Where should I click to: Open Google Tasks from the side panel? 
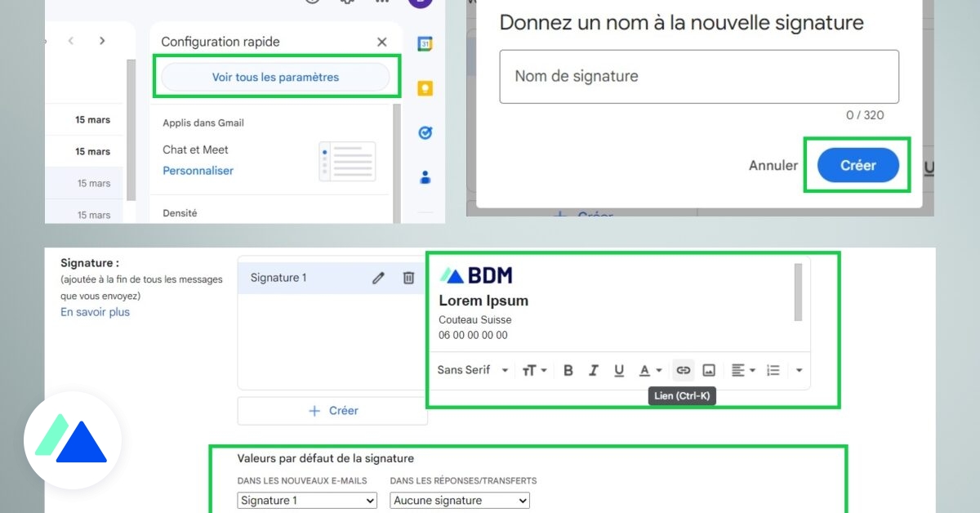tap(425, 132)
